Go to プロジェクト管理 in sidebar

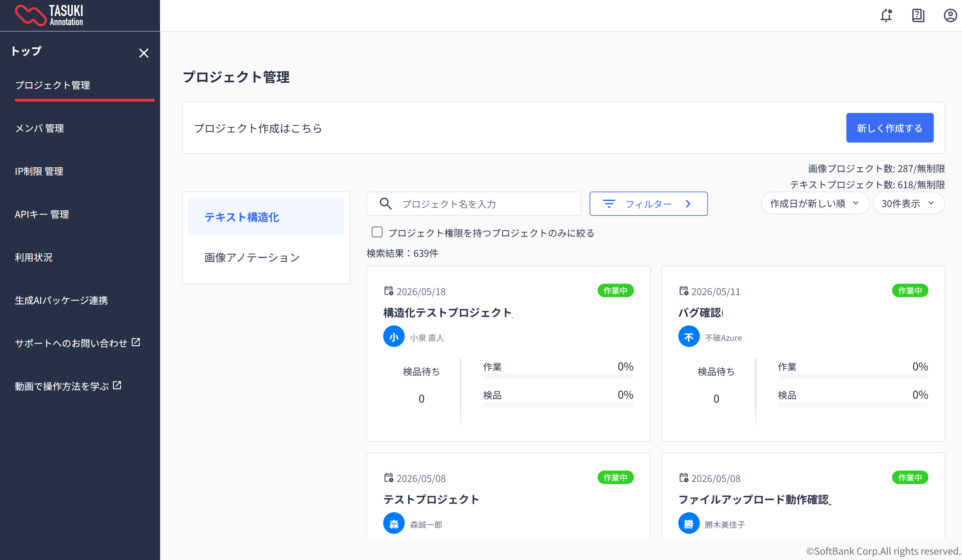pyautogui.click(x=52, y=85)
